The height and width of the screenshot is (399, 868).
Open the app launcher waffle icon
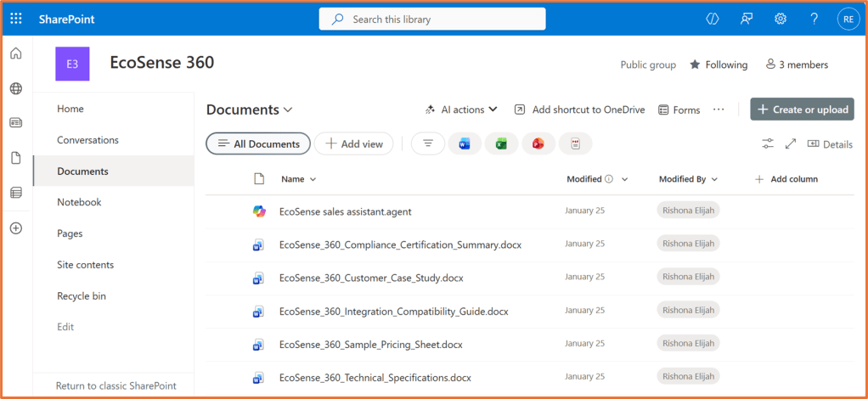pyautogui.click(x=16, y=19)
